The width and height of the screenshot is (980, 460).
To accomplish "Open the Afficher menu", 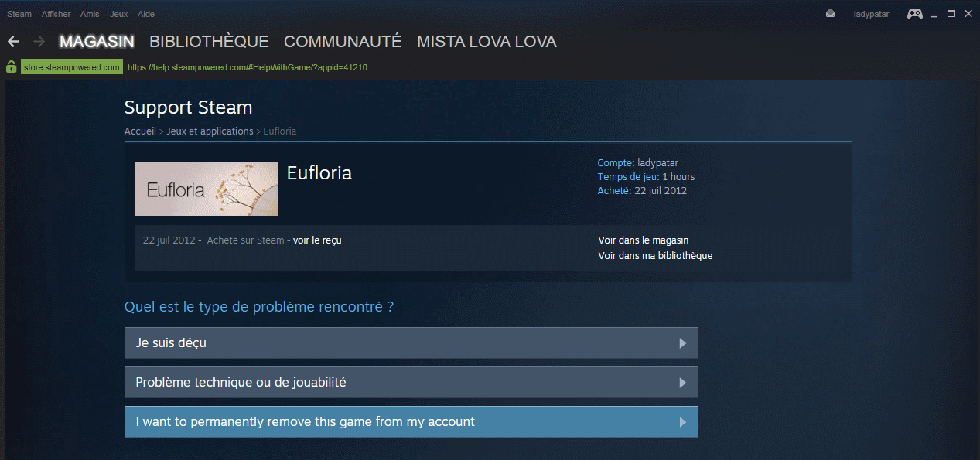I will (x=56, y=14).
